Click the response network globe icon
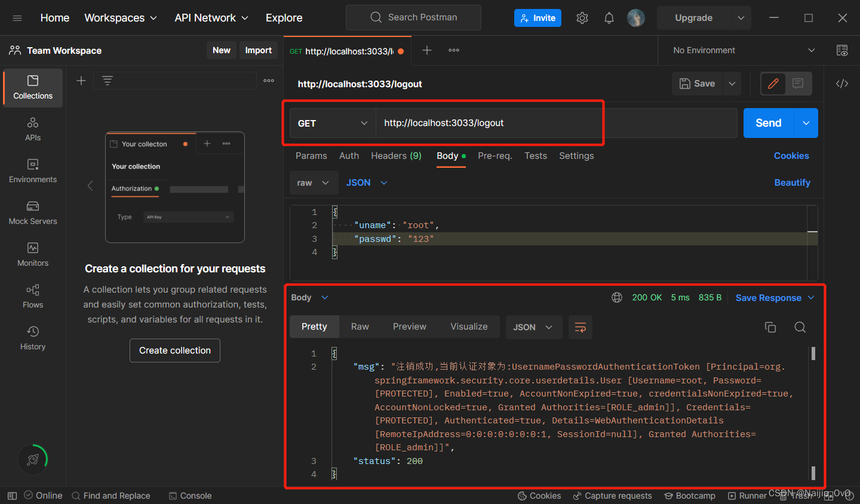The width and height of the screenshot is (860, 504). pos(617,297)
